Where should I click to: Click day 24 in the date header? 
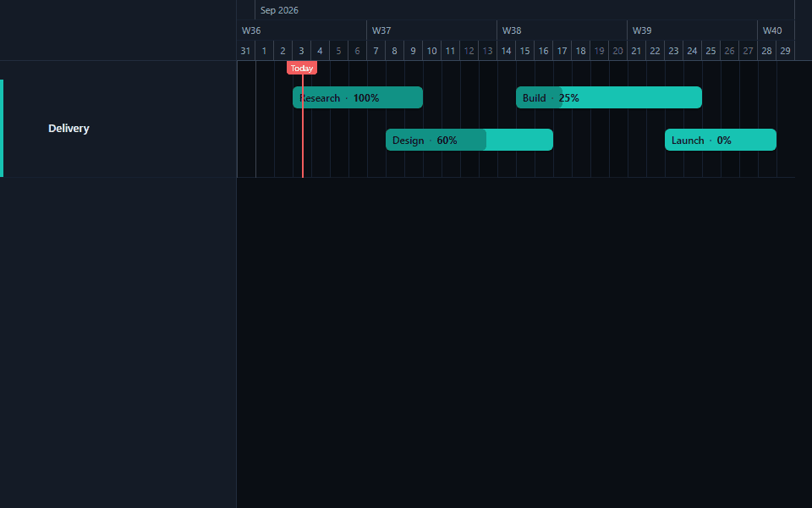coord(693,51)
